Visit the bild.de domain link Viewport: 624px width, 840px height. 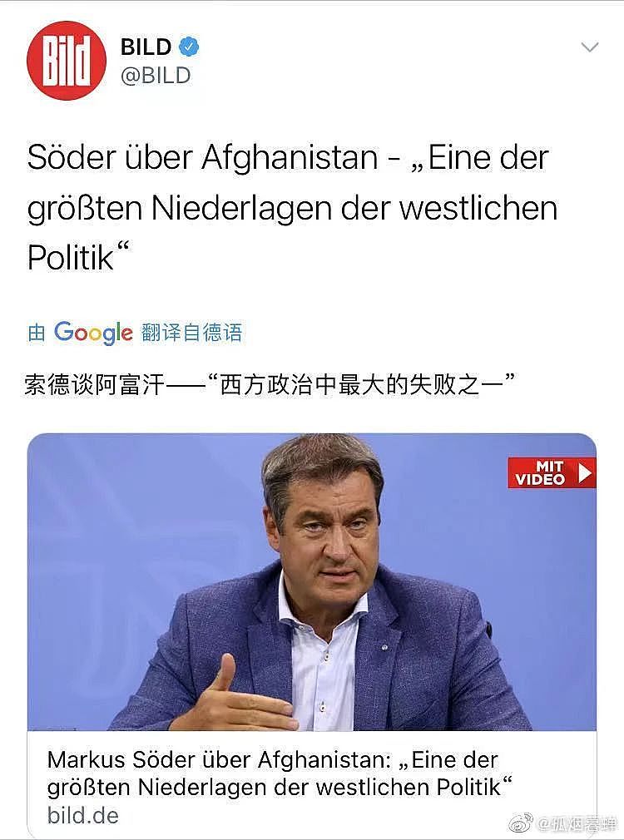(x=83, y=815)
